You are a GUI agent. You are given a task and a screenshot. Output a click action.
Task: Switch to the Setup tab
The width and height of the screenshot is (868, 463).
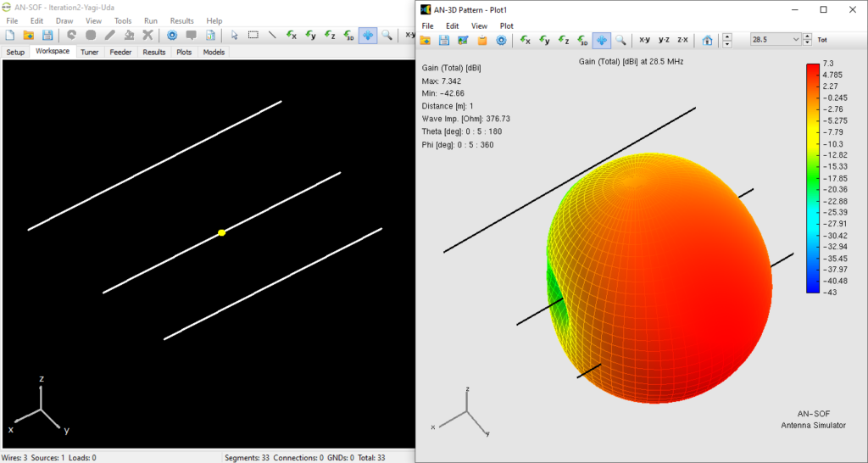click(x=15, y=52)
